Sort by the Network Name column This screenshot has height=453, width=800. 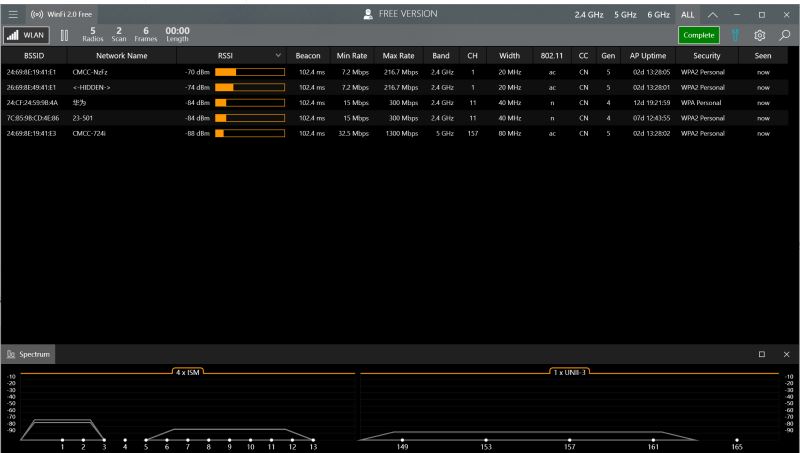tap(121, 56)
